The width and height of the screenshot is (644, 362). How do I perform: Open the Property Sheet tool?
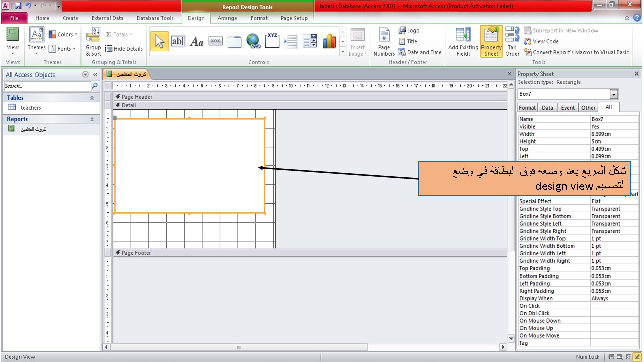491,41
